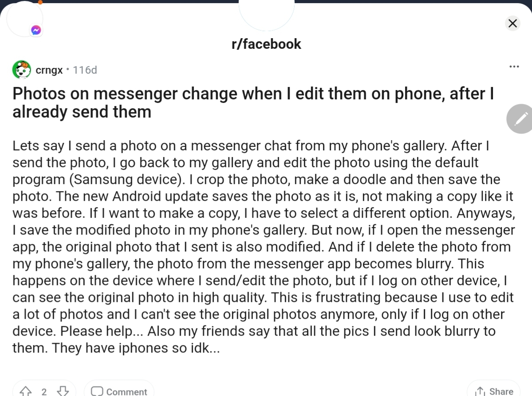Open the three-dot post options menu

pos(514,67)
